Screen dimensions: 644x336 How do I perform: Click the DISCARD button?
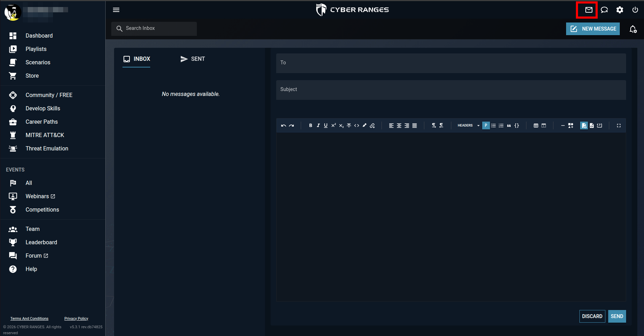pyautogui.click(x=592, y=316)
